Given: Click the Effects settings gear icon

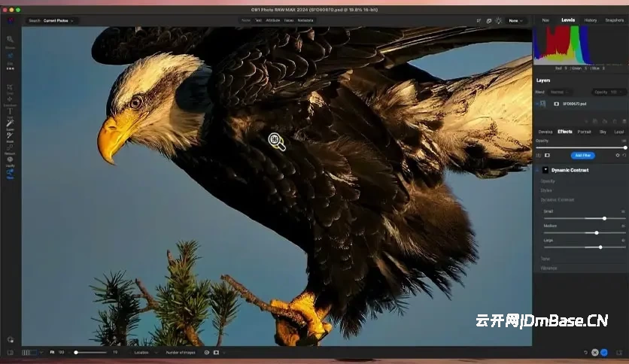Looking at the screenshot, I should coord(618,155).
